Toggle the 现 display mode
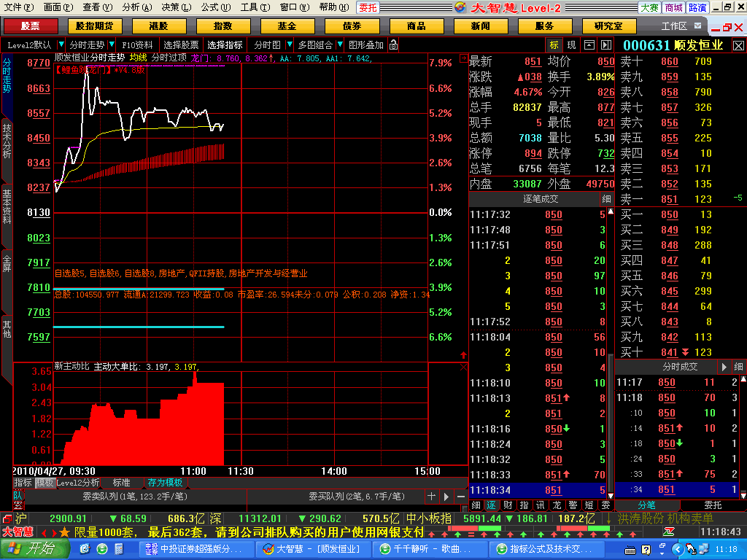The height and width of the screenshot is (560, 747). click(571, 45)
